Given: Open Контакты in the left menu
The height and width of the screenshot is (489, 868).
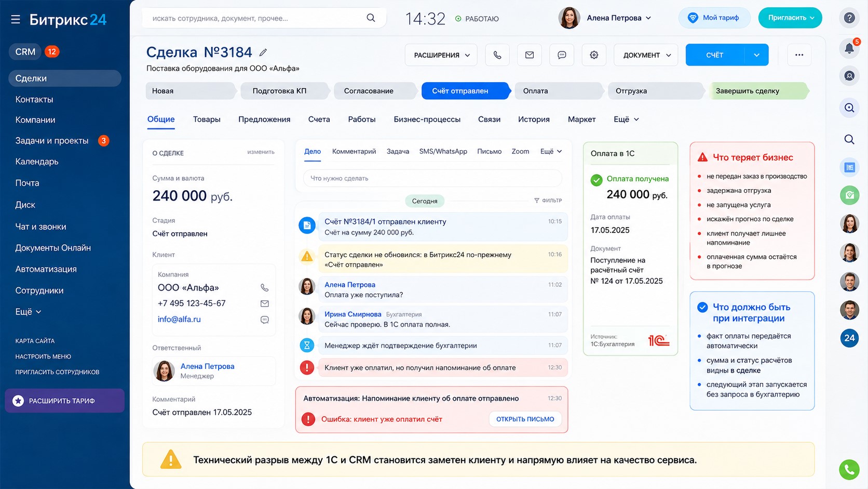Looking at the screenshot, I should 34,99.
